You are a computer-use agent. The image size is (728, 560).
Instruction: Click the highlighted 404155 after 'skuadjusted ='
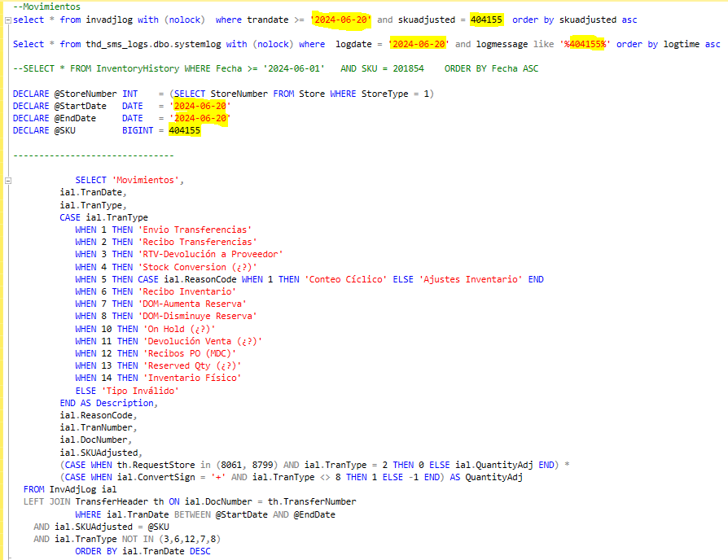click(486, 20)
